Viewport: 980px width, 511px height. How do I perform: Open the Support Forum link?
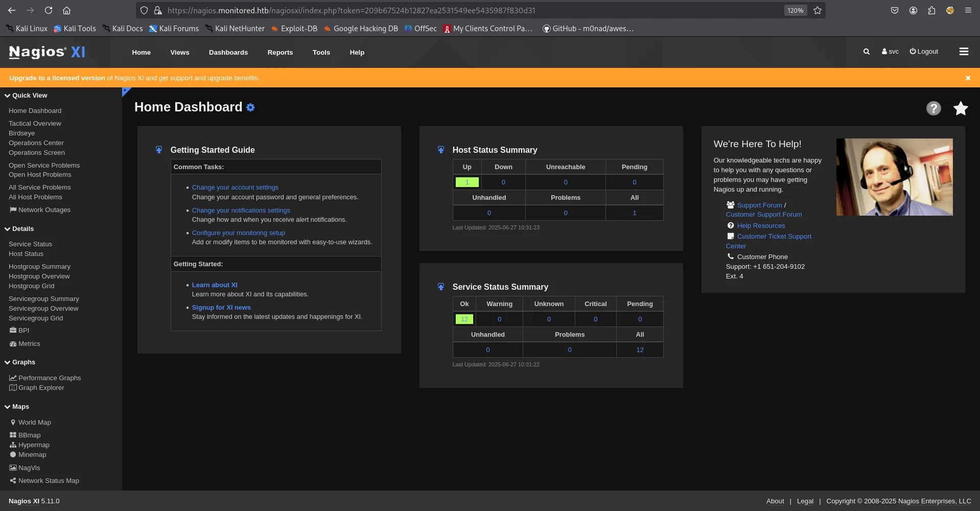[759, 205]
